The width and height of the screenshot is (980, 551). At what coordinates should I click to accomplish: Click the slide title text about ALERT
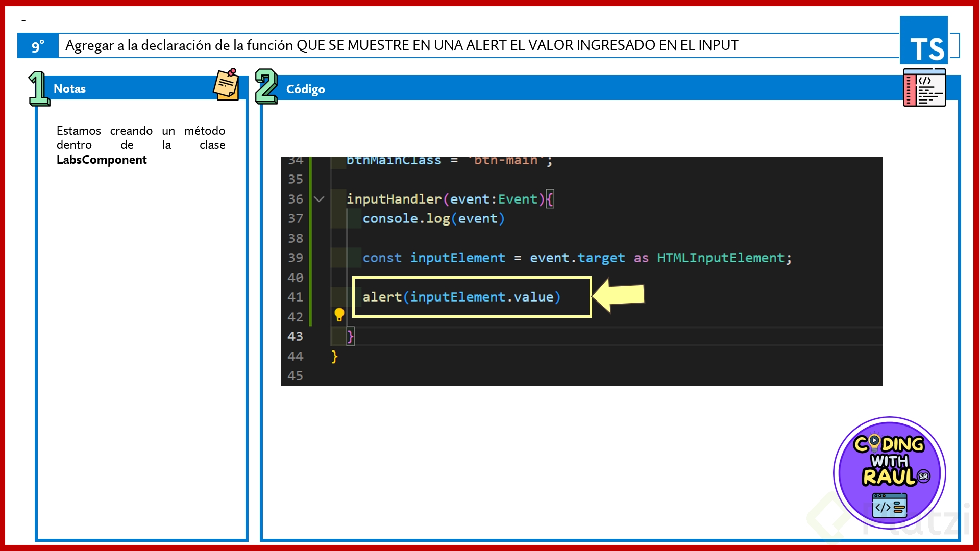401,45
